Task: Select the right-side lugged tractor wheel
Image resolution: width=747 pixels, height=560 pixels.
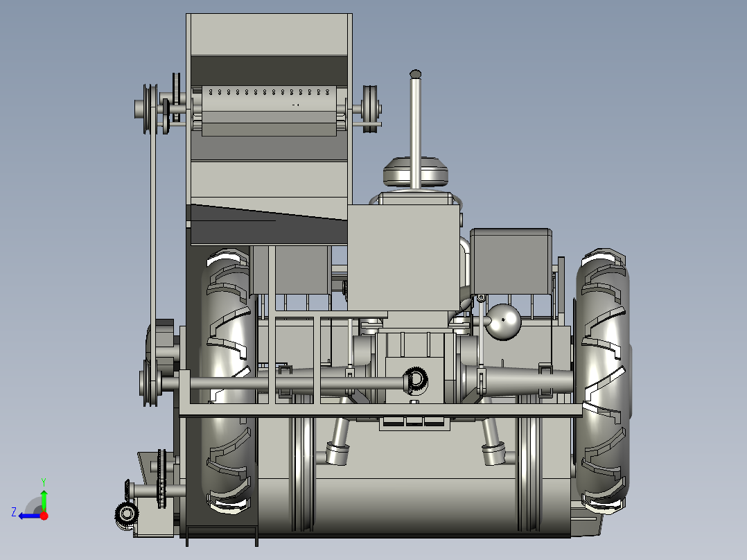Action: 602,380
